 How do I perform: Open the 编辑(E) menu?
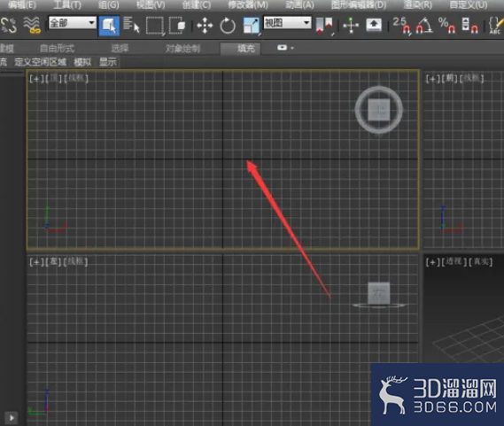click(21, 4)
